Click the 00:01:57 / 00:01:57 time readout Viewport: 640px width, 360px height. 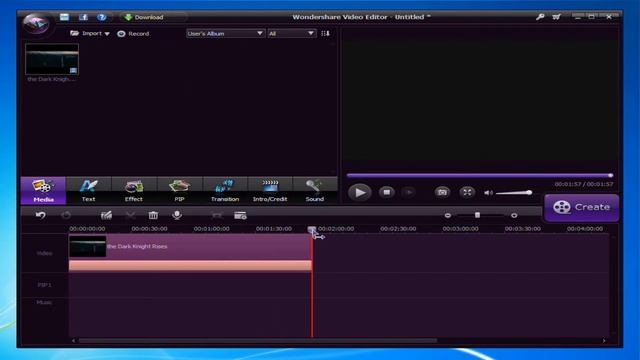[x=584, y=184]
